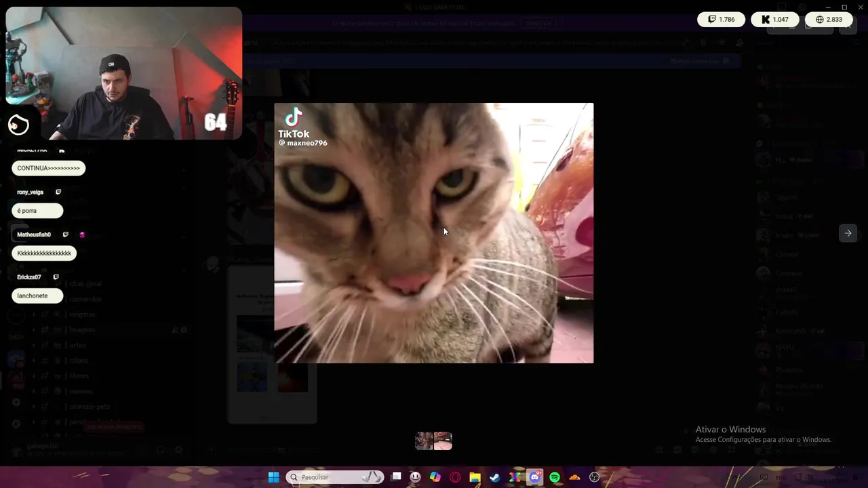This screenshot has height=488, width=868.
Task: Click the Twitch viewer count badge
Action: (x=721, y=20)
